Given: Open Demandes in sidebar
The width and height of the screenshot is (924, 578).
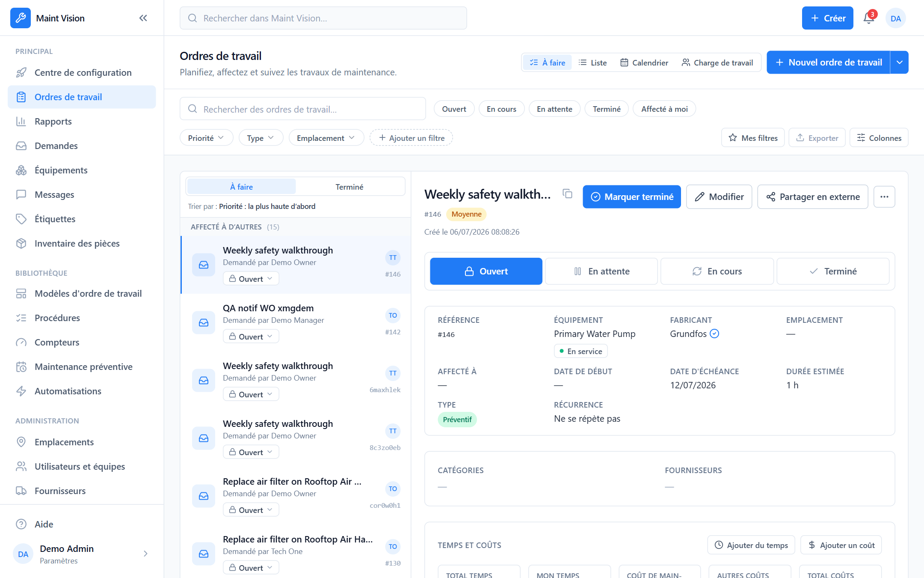Looking at the screenshot, I should (82, 146).
